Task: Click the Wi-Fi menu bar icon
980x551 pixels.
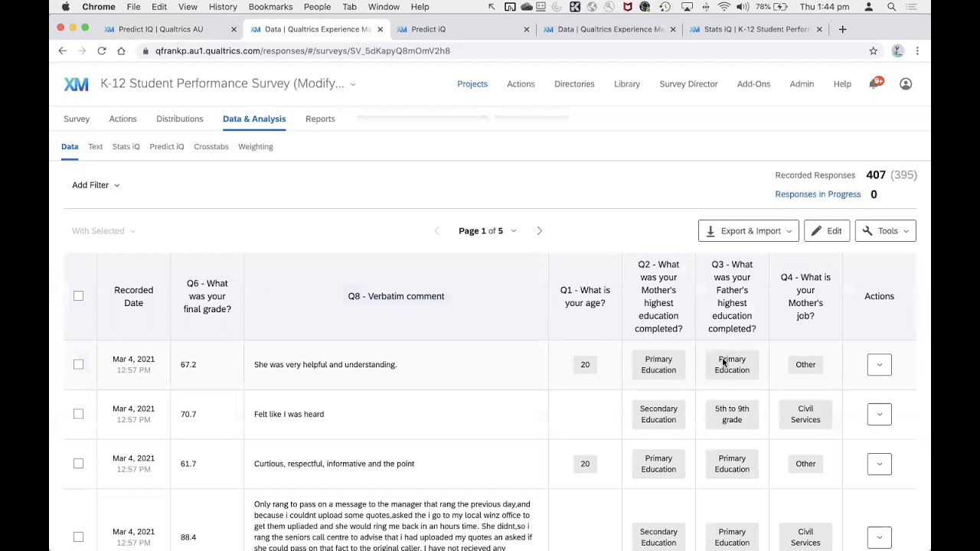Action: (724, 7)
